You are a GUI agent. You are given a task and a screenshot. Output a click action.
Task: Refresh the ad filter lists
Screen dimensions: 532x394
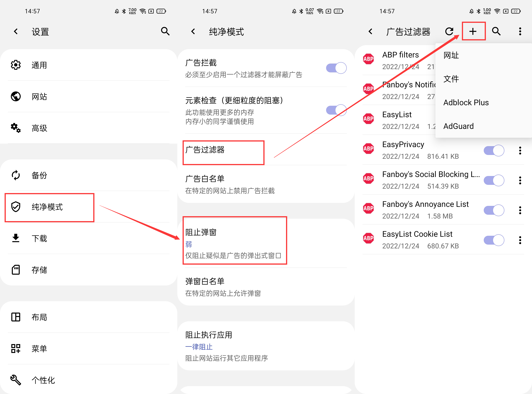coord(449,31)
